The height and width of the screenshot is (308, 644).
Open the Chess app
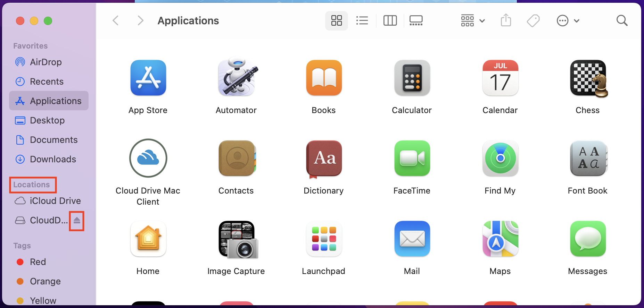coord(589,78)
